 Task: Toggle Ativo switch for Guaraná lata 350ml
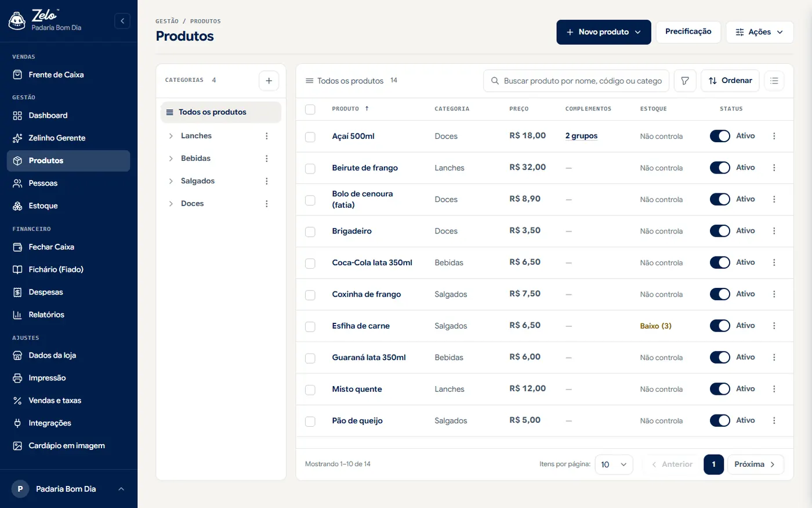pyautogui.click(x=720, y=357)
